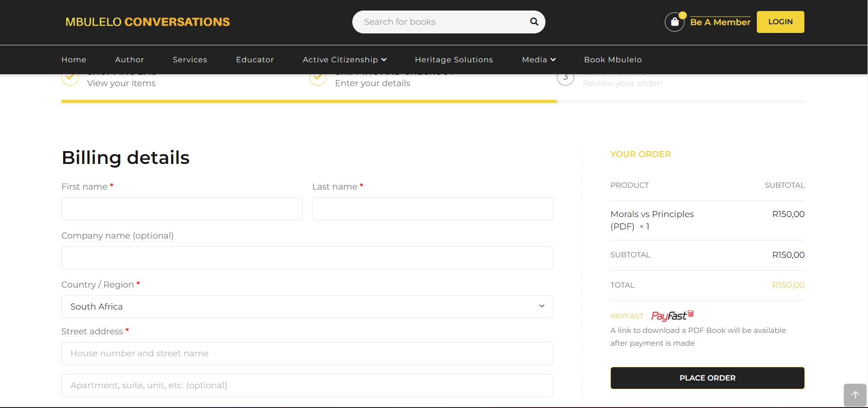Image resolution: width=868 pixels, height=408 pixels.
Task: Open the Country / Region dropdown
Action: (307, 307)
